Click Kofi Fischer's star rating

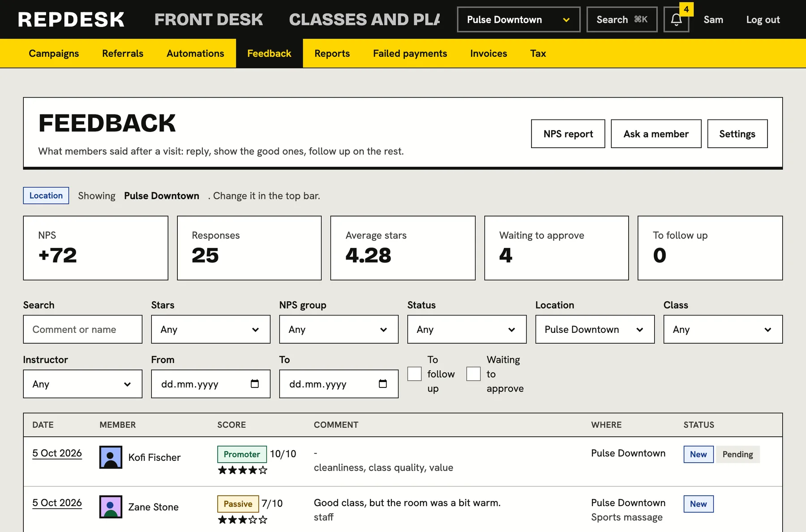pos(242,470)
